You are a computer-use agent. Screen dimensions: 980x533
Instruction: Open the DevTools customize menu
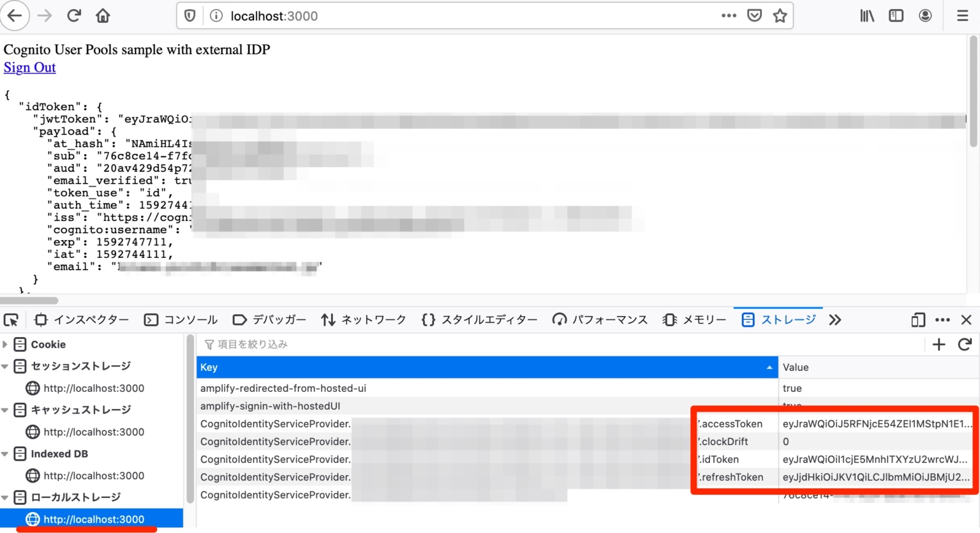pyautogui.click(x=942, y=319)
